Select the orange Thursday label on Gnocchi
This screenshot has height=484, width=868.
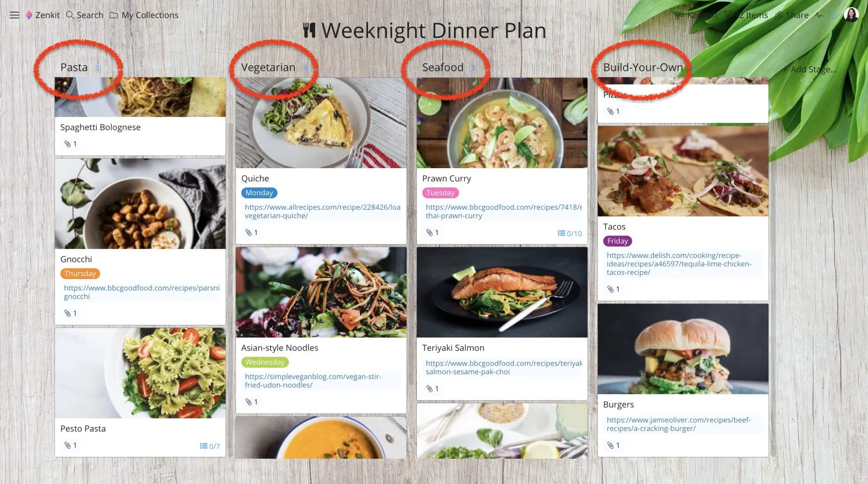pyautogui.click(x=80, y=273)
